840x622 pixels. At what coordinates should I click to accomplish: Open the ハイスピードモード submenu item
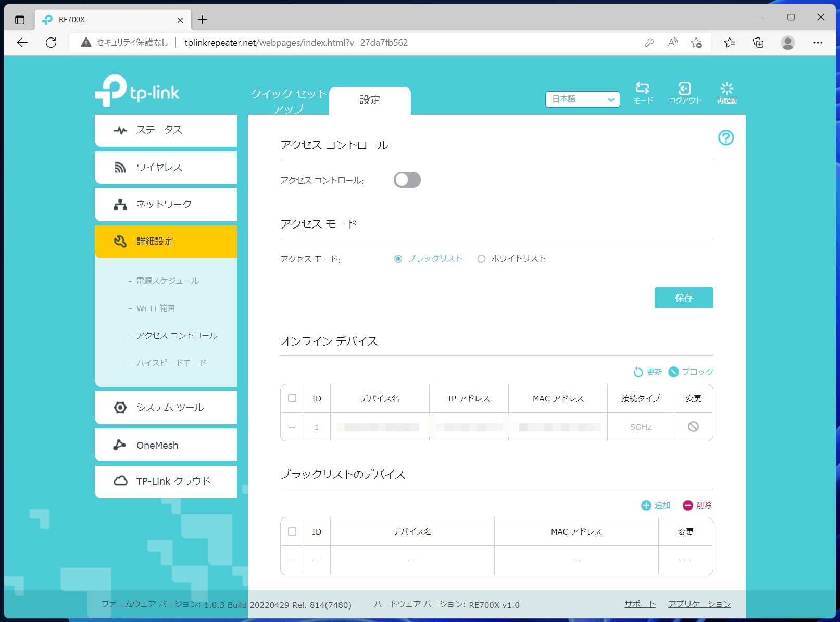pyautogui.click(x=171, y=363)
